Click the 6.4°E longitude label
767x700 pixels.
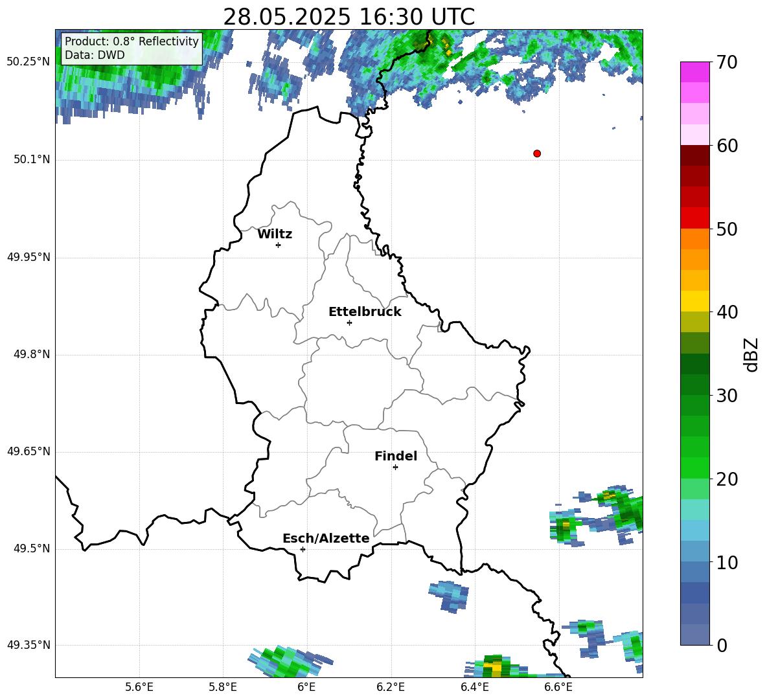[474, 687]
